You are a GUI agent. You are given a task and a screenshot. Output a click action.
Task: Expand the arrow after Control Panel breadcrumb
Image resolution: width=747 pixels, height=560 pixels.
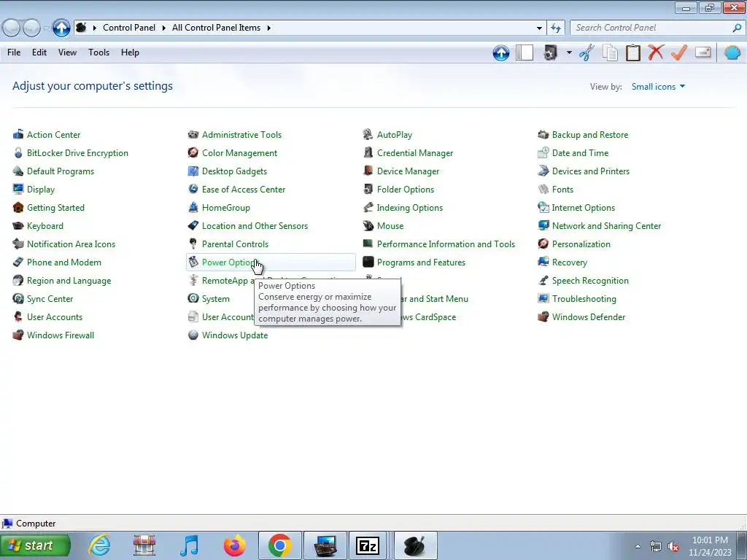click(x=163, y=28)
